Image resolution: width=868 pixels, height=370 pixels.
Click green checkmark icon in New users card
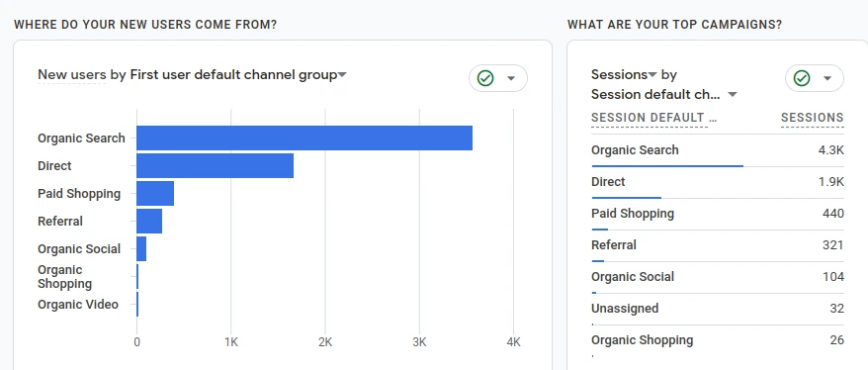(485, 79)
